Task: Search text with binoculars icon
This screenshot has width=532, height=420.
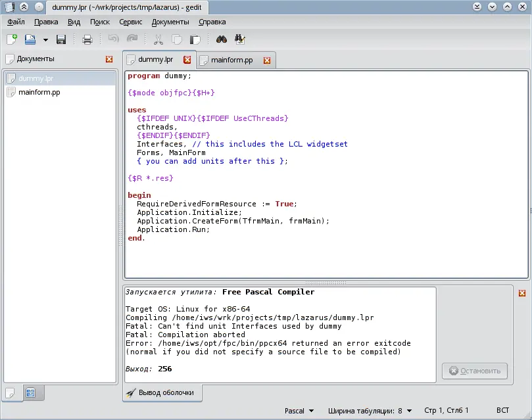Action: [222, 39]
